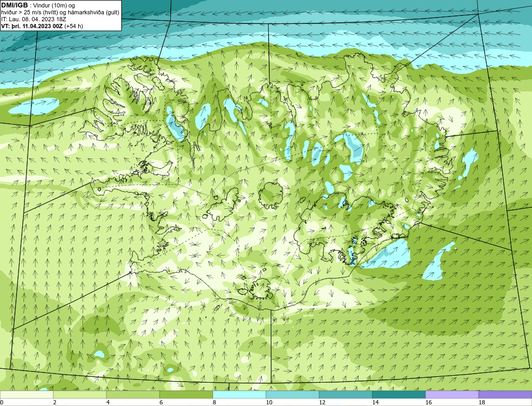The width and height of the screenshot is (532, 406).
Task: Click the 12–14 m/s teal legend swatch
Action: coord(345,394)
